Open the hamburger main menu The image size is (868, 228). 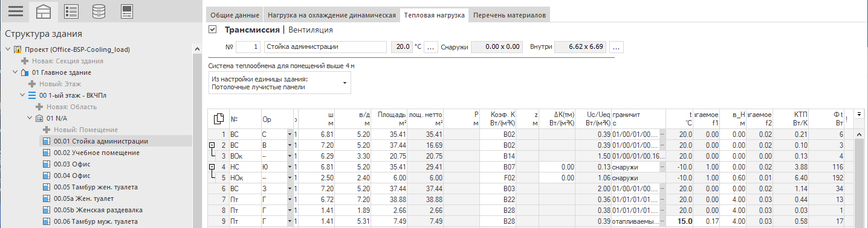(x=15, y=11)
